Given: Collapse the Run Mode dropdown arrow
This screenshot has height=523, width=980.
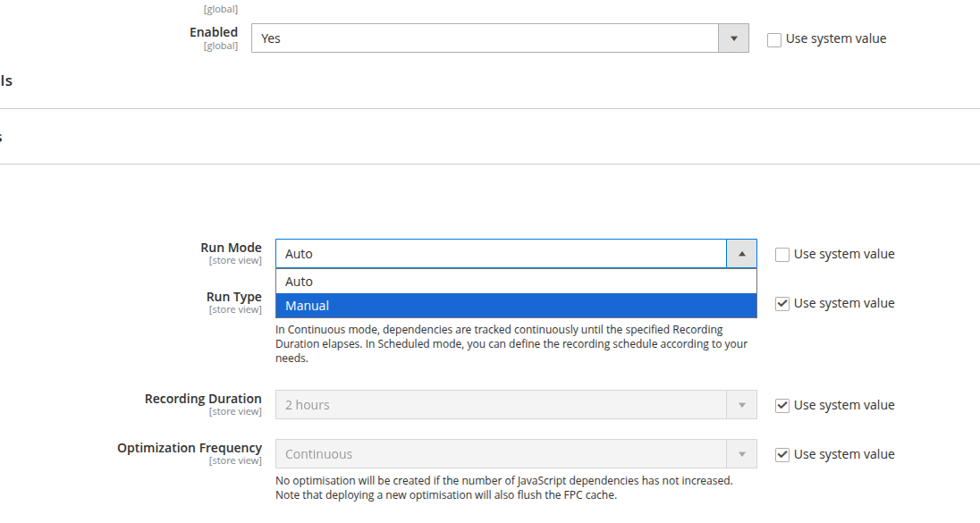Looking at the screenshot, I should (x=742, y=254).
